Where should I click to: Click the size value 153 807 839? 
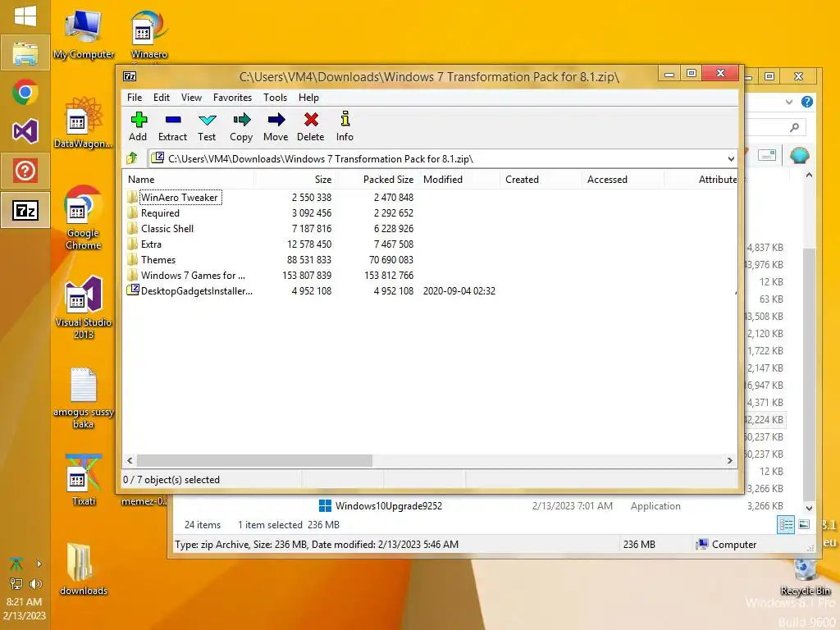pos(307,276)
